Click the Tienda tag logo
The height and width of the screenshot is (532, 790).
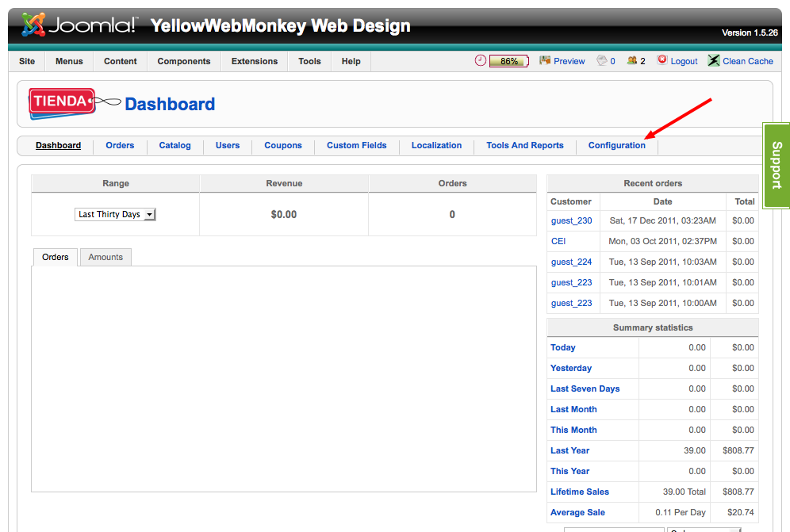62,103
